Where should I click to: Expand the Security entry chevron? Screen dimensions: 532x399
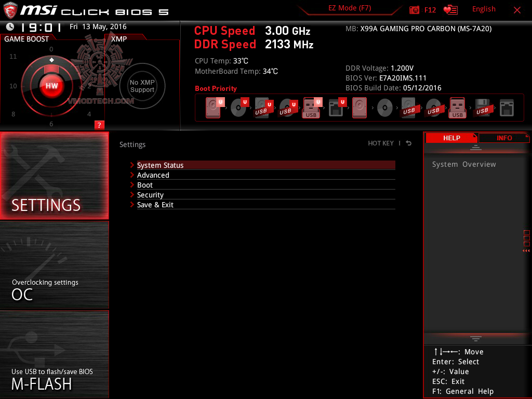(132, 195)
